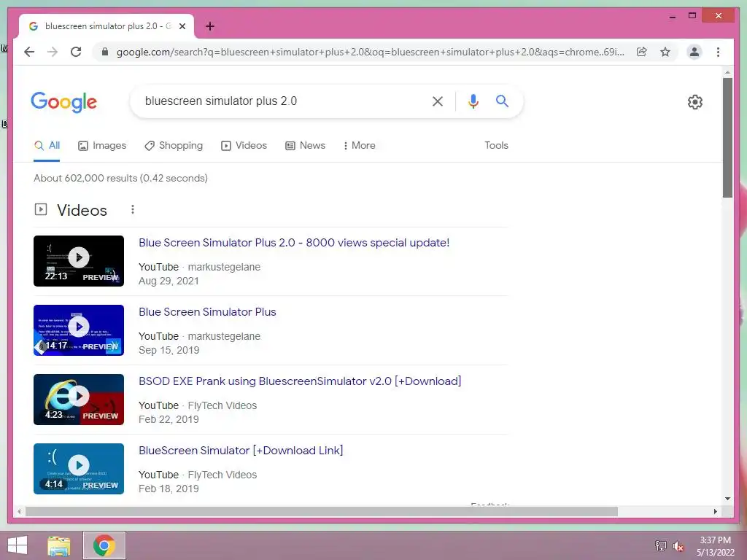
Task: Click the horizontal scrollbar thumb
Action: [x=322, y=511]
